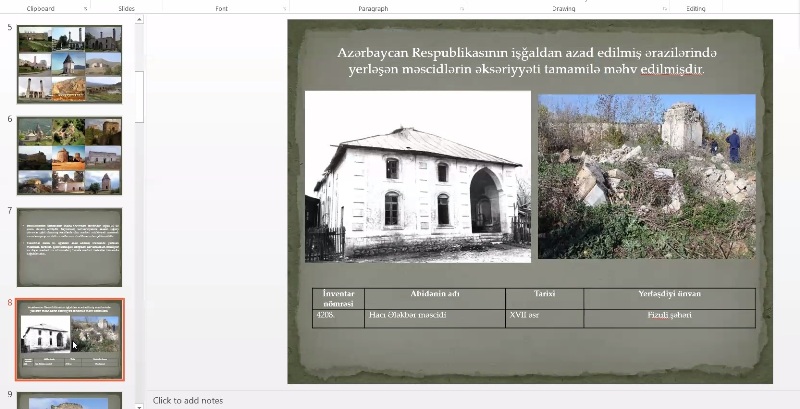Screen dimensions: 800x409
Task: Click the 'Tarixi' table header cell
Action: 544,299
